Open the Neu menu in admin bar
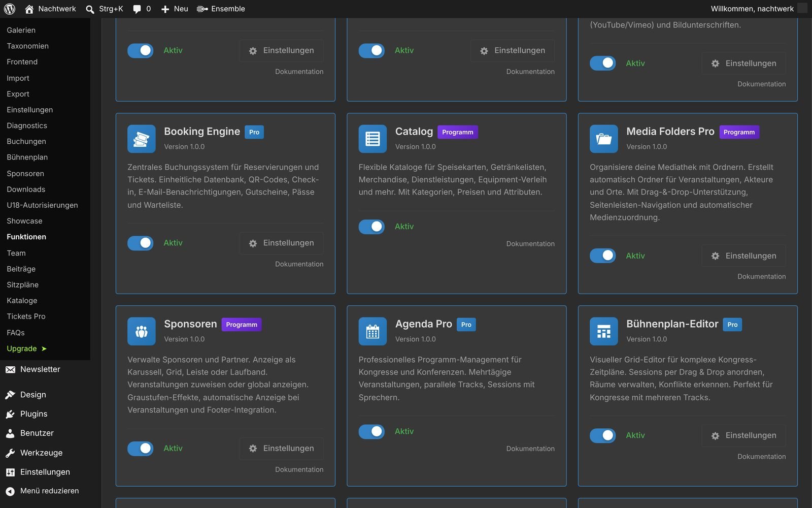Viewport: 812px width, 508px height. coord(174,9)
